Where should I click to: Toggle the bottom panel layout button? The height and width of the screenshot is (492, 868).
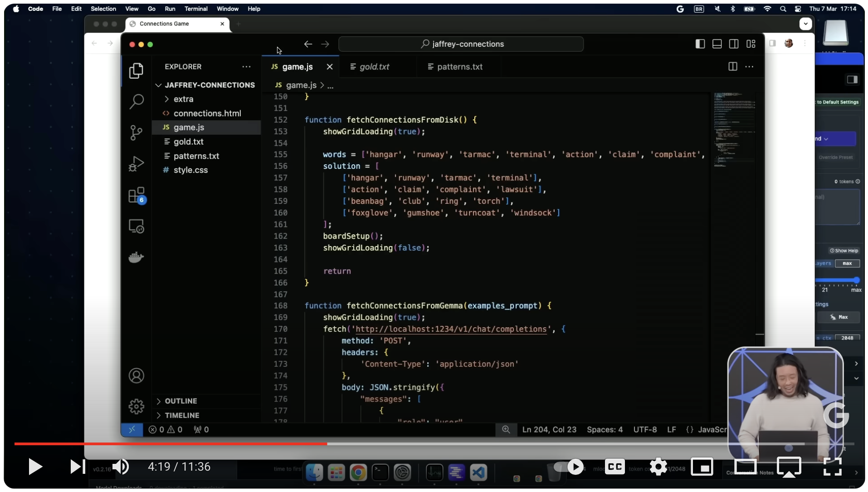pyautogui.click(x=717, y=44)
